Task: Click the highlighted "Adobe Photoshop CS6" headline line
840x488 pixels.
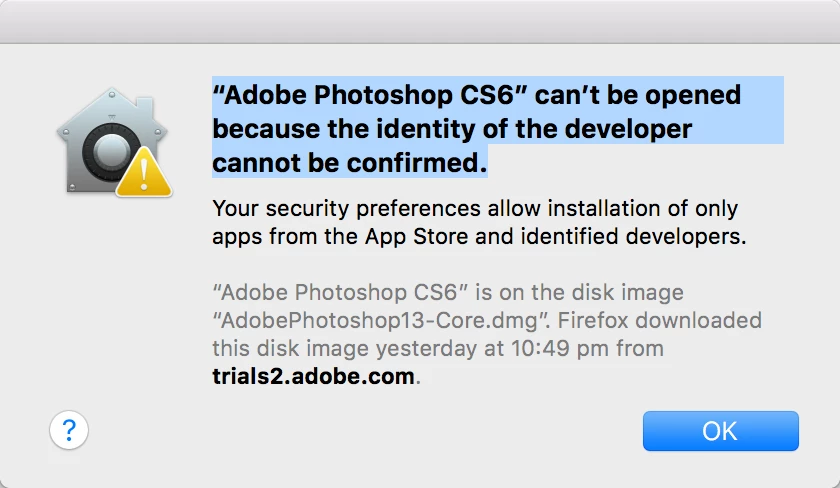Action: [477, 95]
